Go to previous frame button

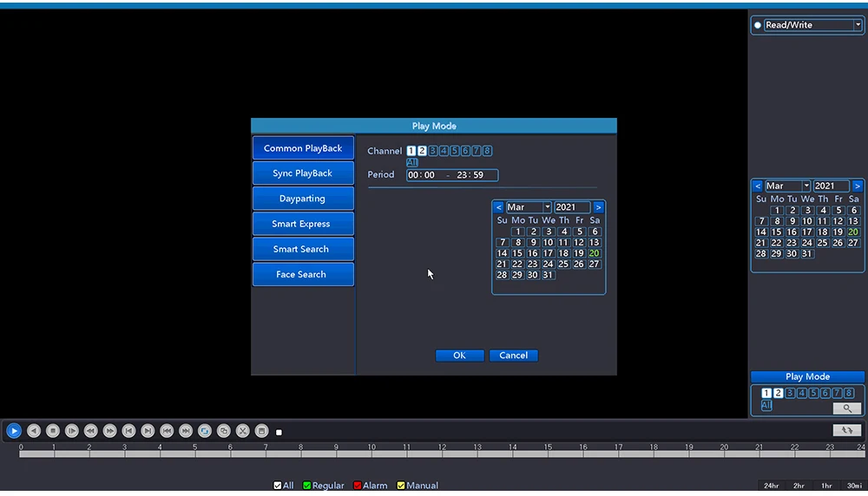[128, 431]
